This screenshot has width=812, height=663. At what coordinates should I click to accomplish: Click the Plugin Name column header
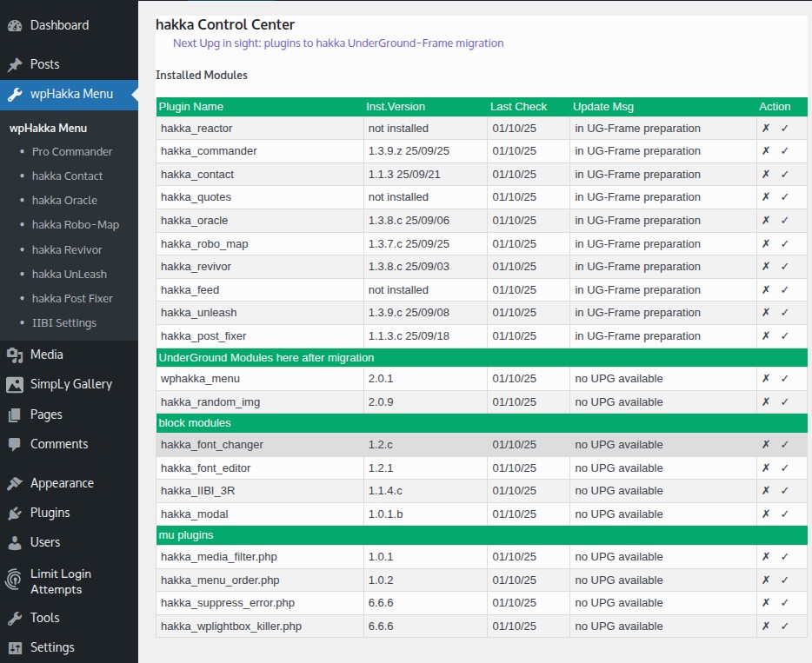(191, 107)
